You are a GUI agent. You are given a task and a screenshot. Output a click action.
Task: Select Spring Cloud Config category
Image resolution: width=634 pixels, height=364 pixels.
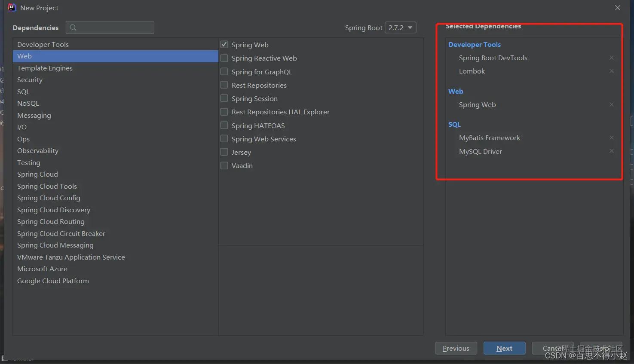pos(116,198)
